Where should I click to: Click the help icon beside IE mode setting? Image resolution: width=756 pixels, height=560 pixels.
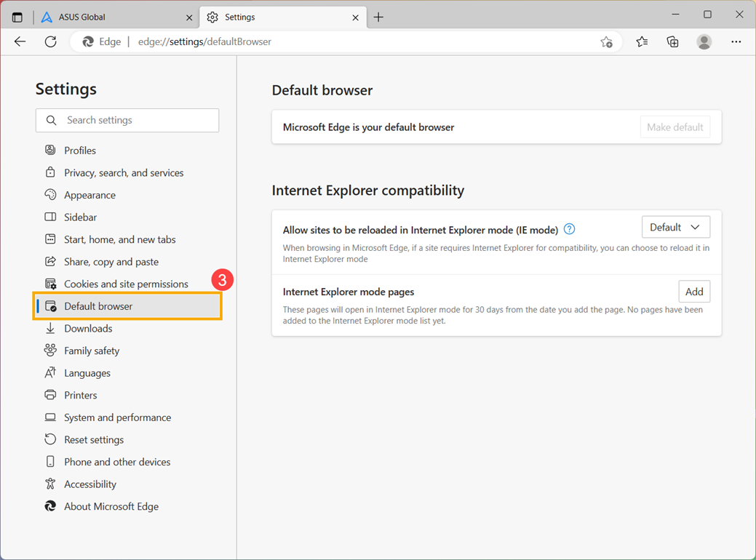coord(569,228)
